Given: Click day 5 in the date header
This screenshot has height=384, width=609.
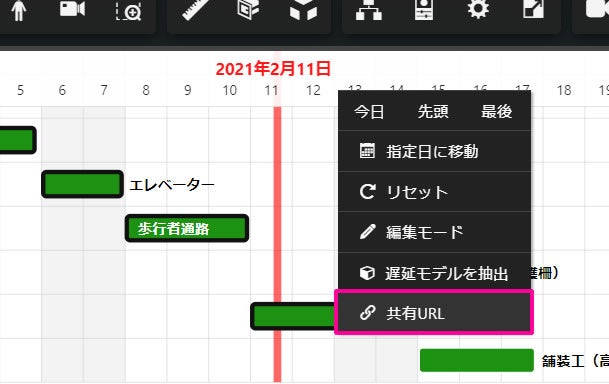Looking at the screenshot, I should coord(20,90).
